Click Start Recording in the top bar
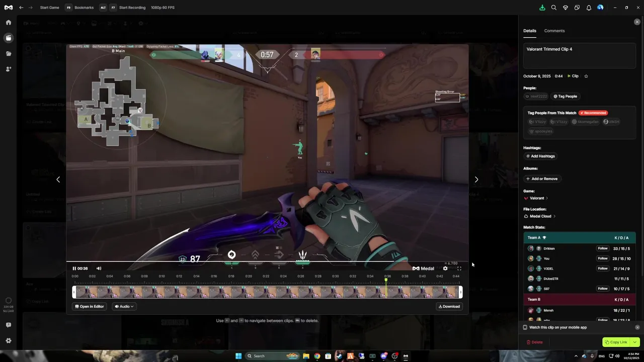 (x=132, y=8)
